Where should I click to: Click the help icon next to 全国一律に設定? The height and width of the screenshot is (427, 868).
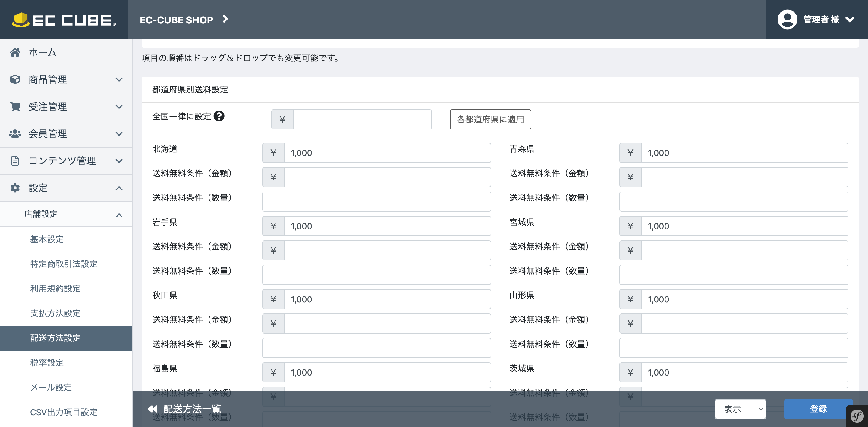point(219,116)
